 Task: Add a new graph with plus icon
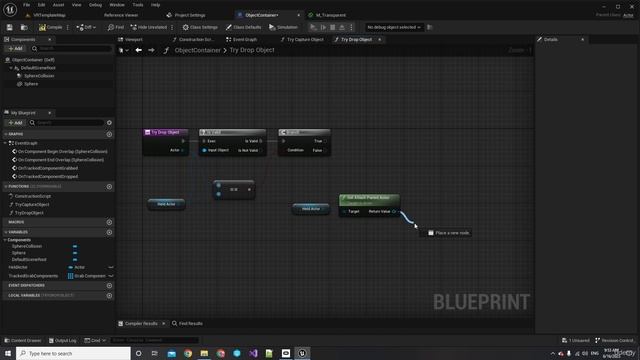click(x=109, y=134)
